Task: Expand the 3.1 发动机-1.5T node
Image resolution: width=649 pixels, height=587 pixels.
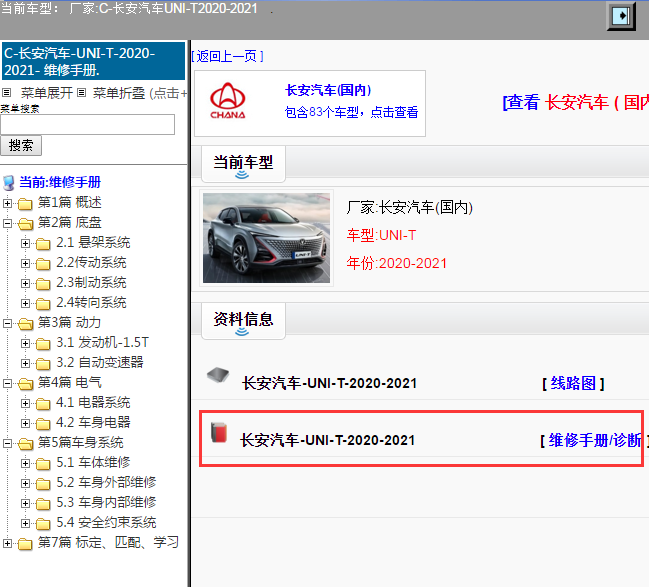Action: pos(25,343)
